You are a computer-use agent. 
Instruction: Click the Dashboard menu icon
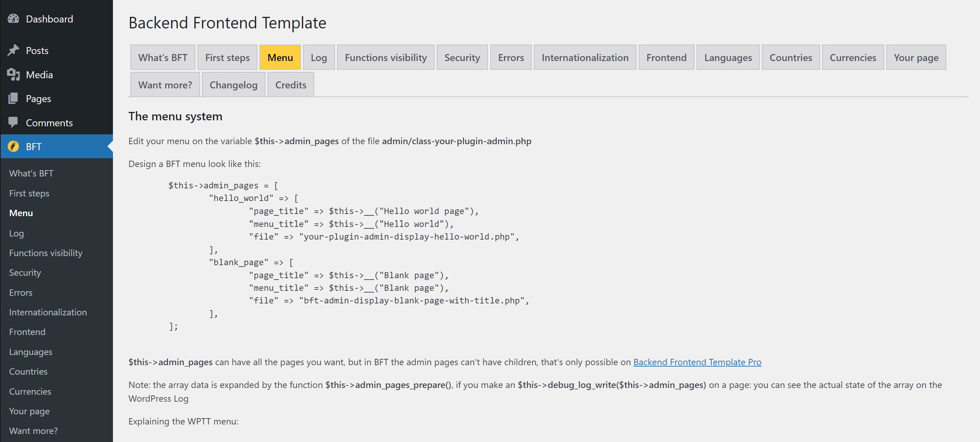[14, 19]
